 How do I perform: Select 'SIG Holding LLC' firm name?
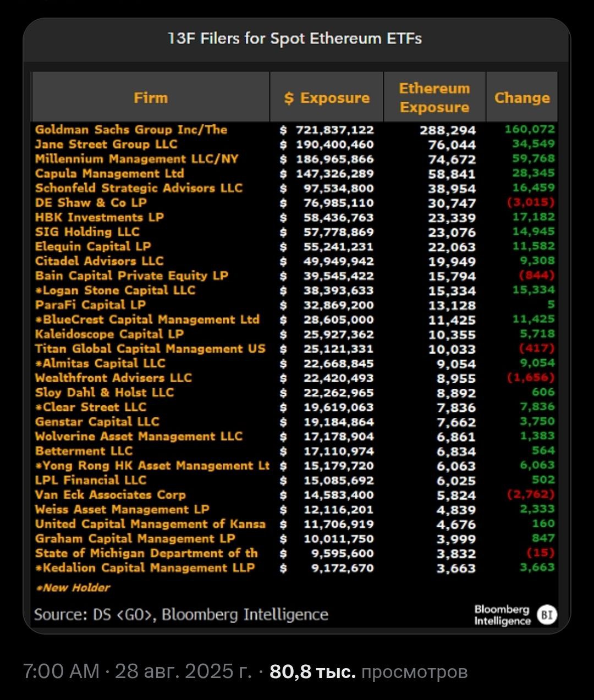click(x=87, y=232)
